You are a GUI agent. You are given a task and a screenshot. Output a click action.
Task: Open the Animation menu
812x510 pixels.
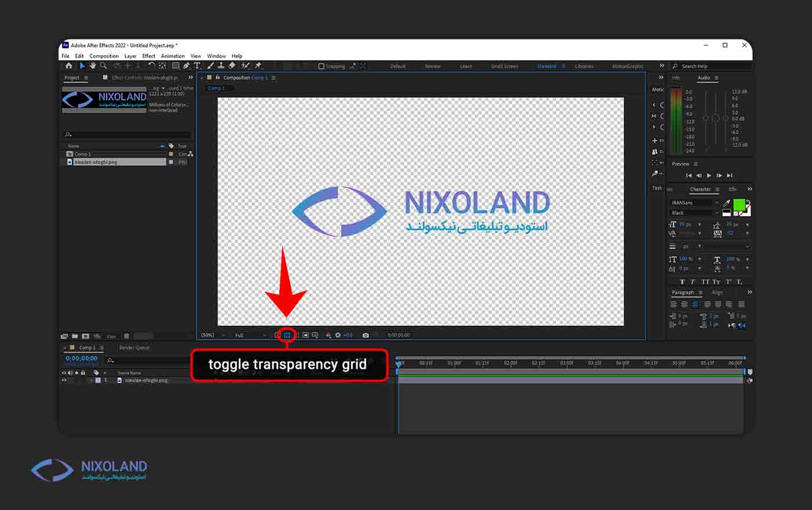coord(173,56)
